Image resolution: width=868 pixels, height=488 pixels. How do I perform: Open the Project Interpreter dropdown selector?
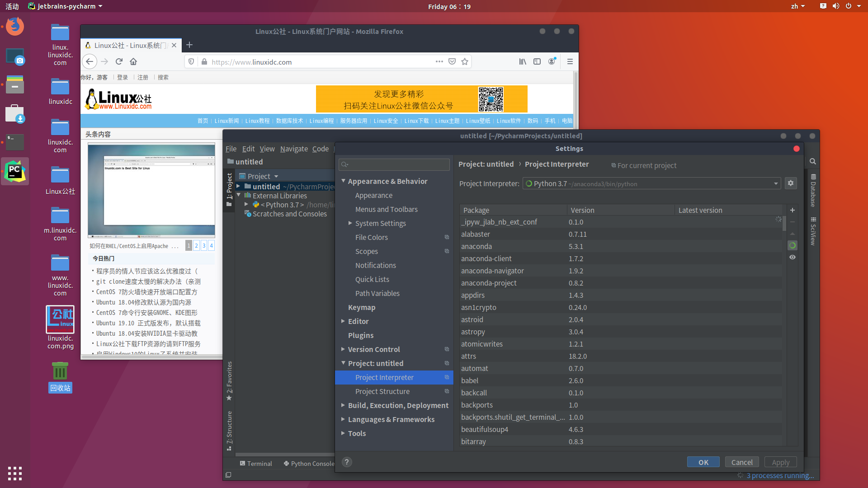(x=776, y=183)
